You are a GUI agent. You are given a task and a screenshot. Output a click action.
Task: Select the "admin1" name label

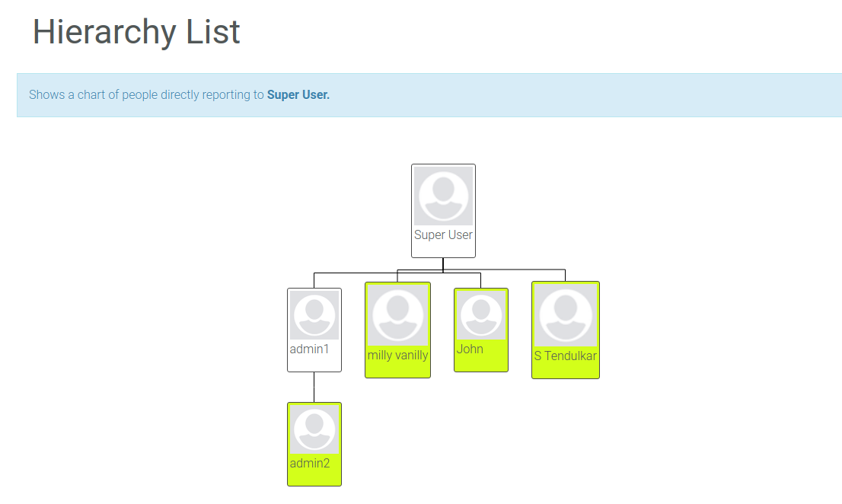click(x=309, y=349)
